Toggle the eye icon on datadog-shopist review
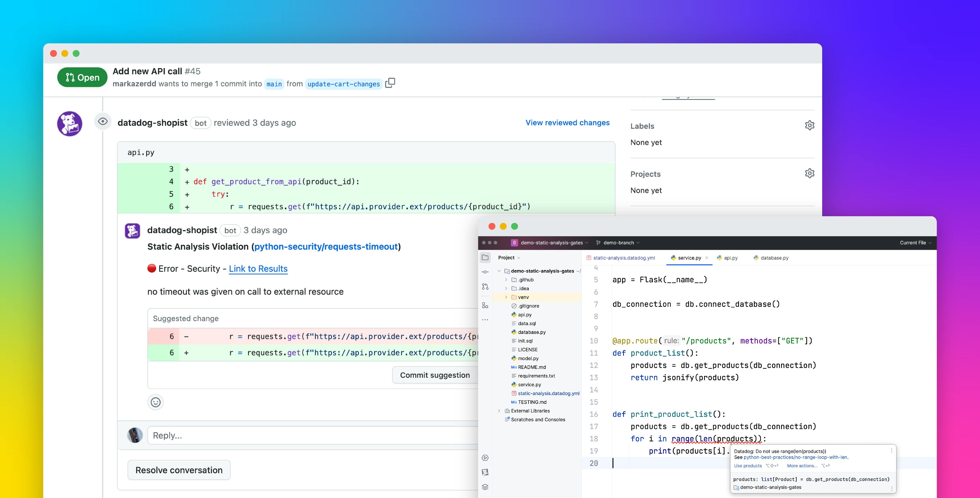The width and height of the screenshot is (980, 498). [x=103, y=122]
